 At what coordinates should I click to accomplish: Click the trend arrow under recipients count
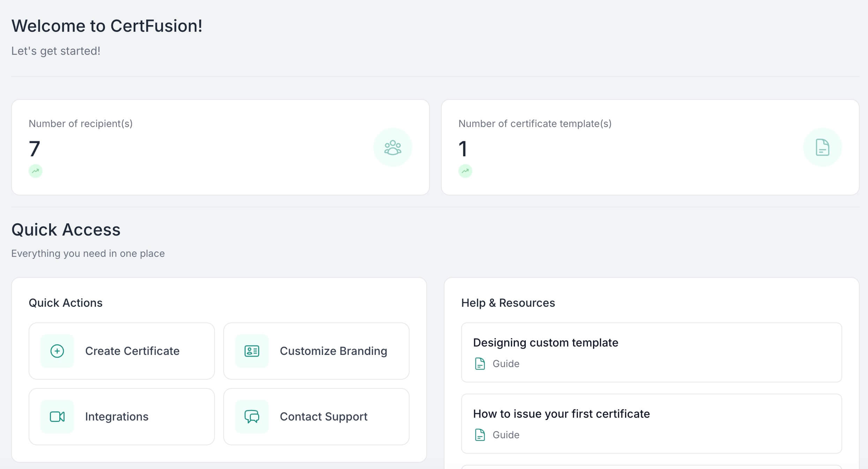(35, 171)
